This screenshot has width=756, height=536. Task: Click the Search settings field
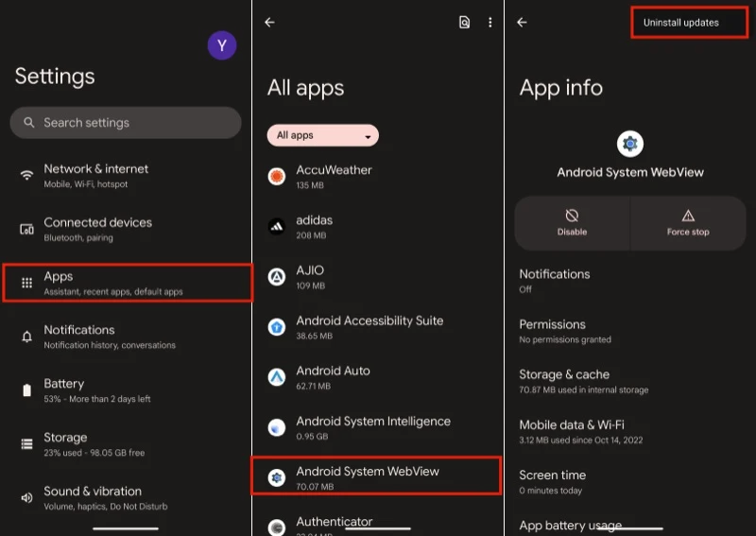126,123
